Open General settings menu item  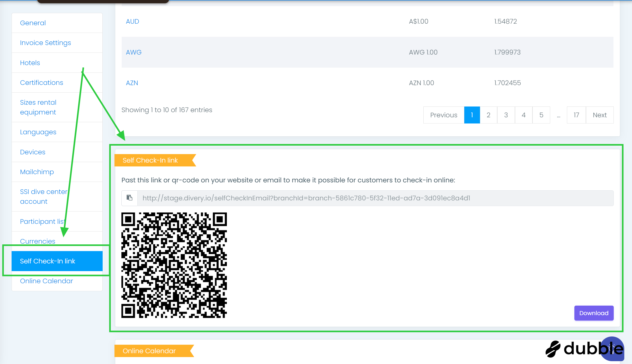click(33, 23)
